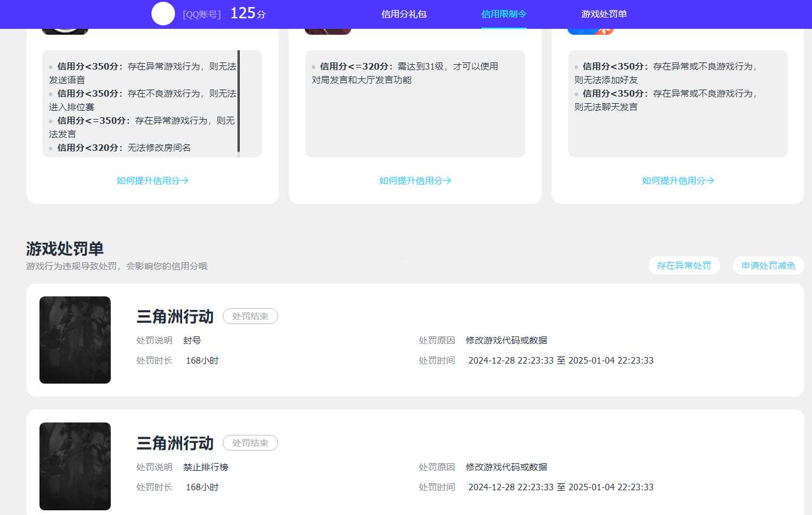The height and width of the screenshot is (515, 812).
Task: Switch to the 信用分礼包 tab
Action: [x=403, y=14]
